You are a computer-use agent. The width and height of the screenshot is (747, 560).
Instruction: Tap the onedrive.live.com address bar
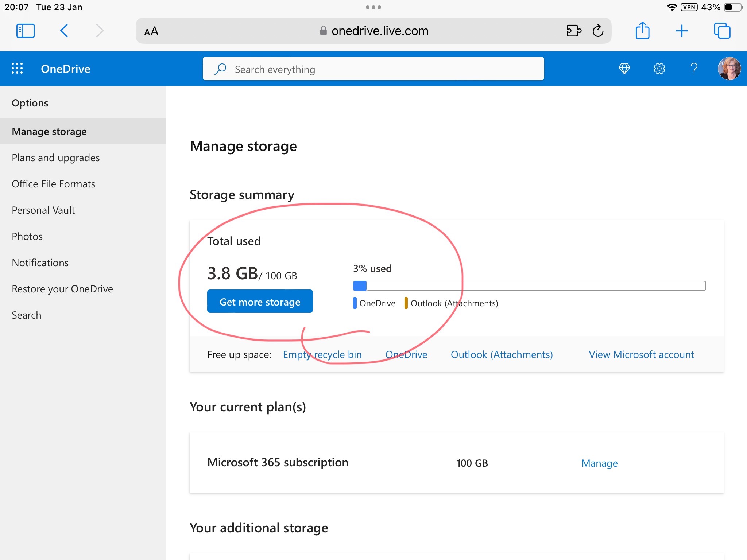coord(373,31)
